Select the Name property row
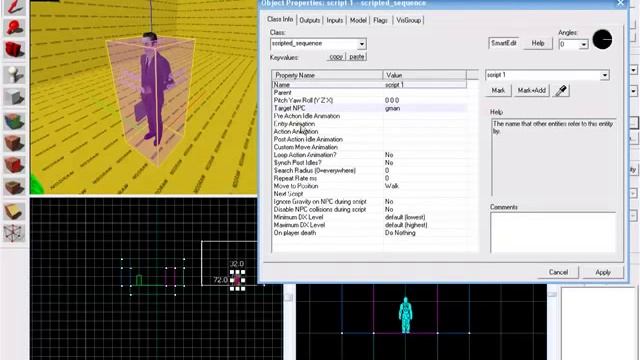Viewport: 640px width, 360px height. pyautogui.click(x=369, y=85)
